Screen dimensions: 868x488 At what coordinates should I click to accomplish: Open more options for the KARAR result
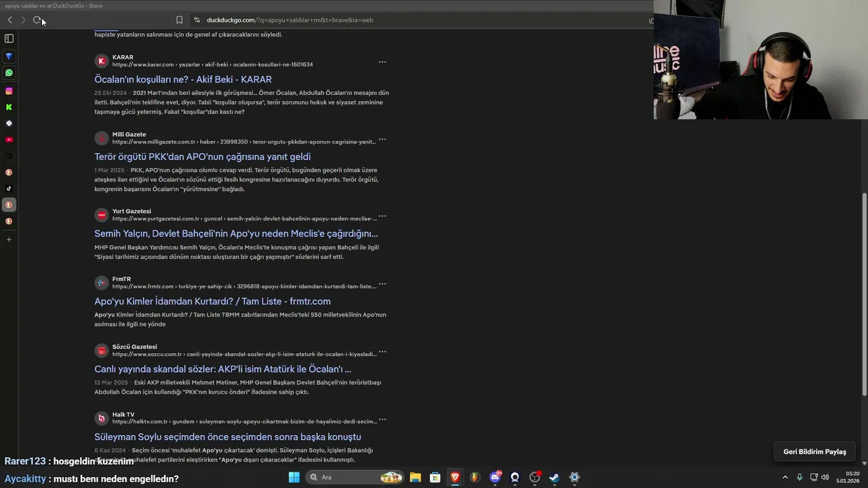(382, 62)
